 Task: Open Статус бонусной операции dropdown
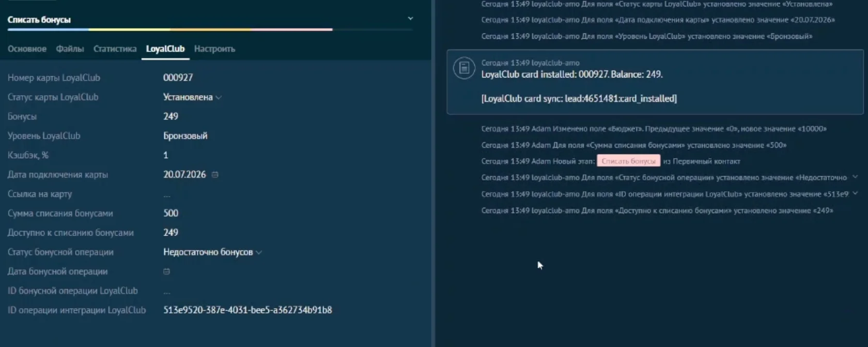coord(212,252)
